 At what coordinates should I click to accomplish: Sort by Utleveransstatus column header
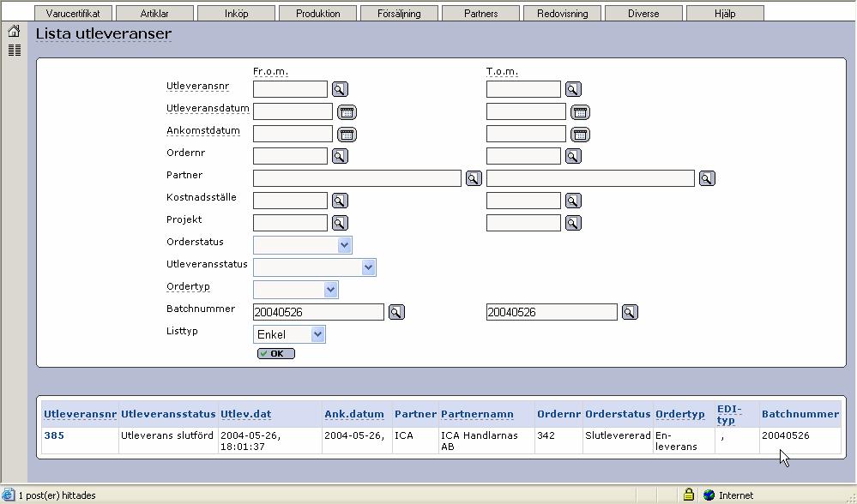click(x=168, y=414)
